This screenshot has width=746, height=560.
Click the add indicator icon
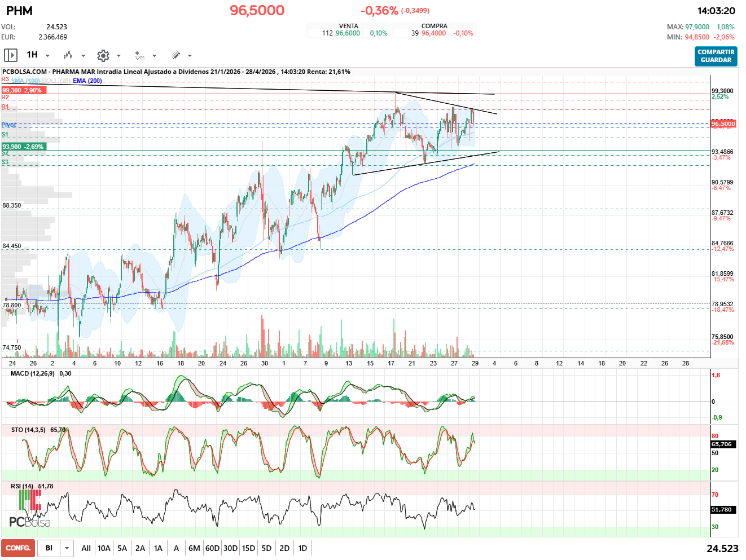point(139,55)
